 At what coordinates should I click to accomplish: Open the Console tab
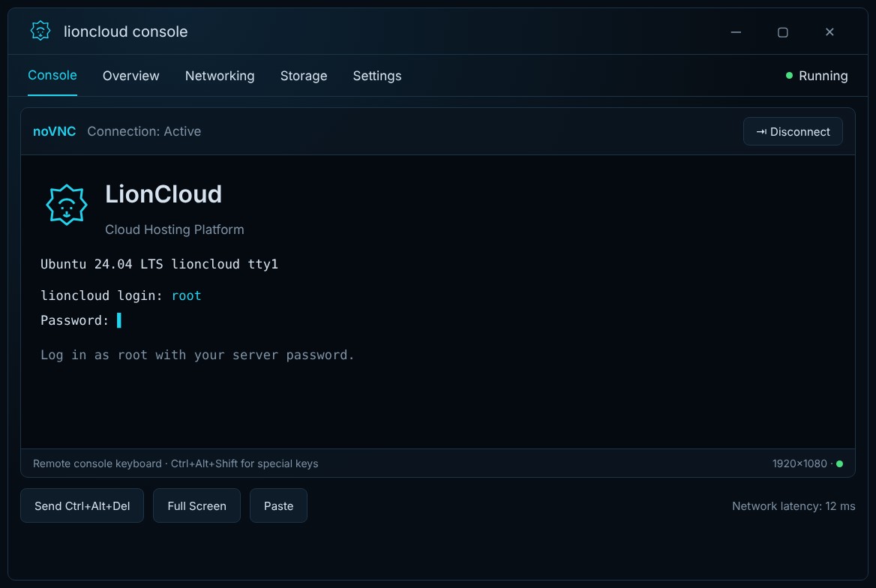tap(52, 76)
